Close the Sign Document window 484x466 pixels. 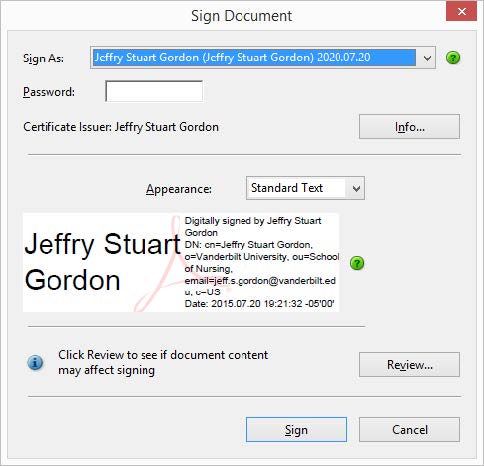click(462, 12)
